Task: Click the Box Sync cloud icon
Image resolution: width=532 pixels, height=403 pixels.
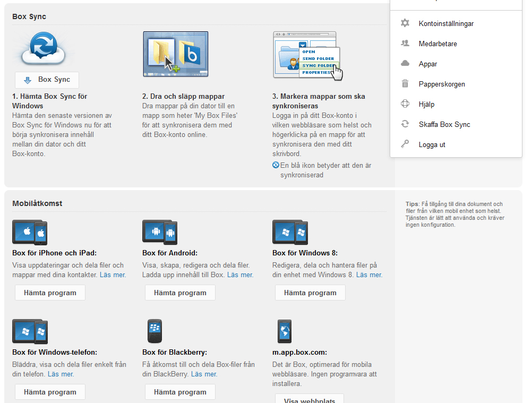Action: 43,49
